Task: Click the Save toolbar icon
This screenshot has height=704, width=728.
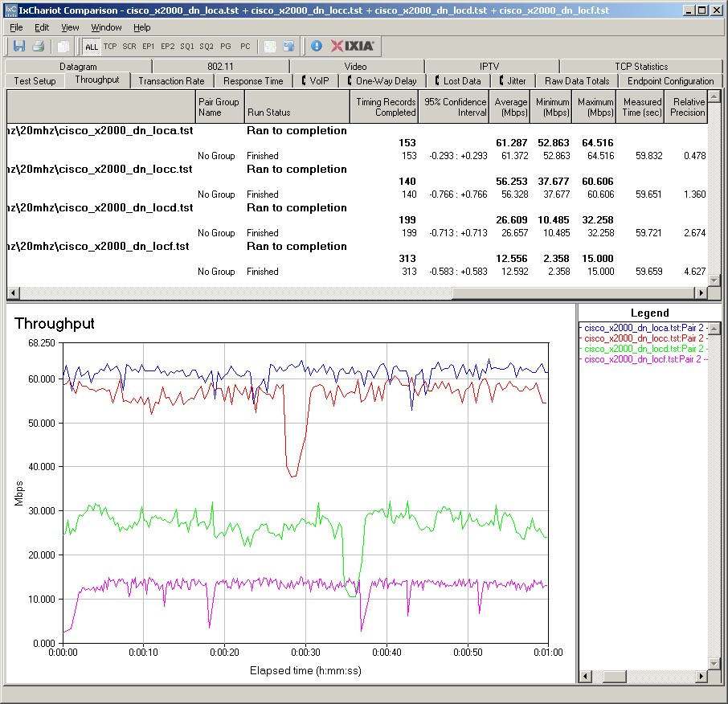Action: 19,46
